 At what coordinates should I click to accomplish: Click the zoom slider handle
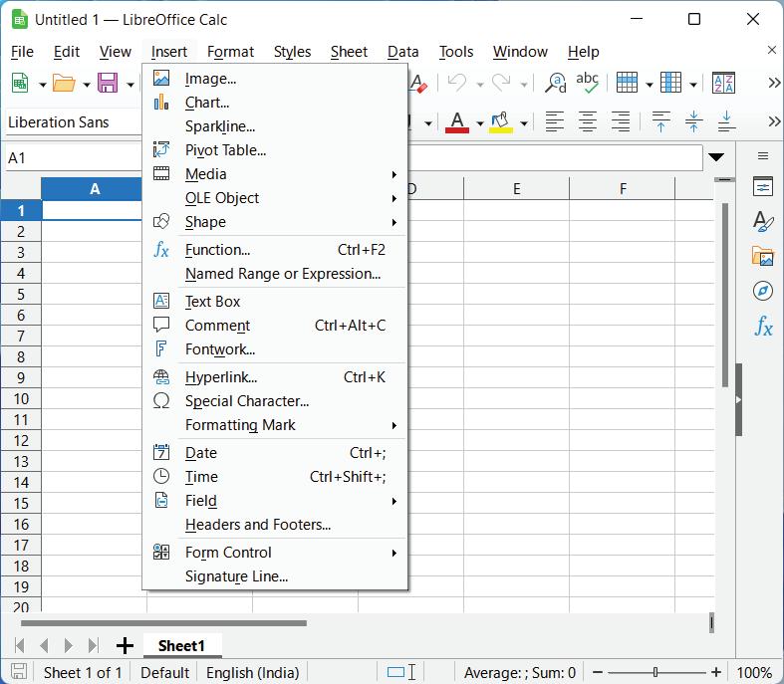(x=655, y=672)
